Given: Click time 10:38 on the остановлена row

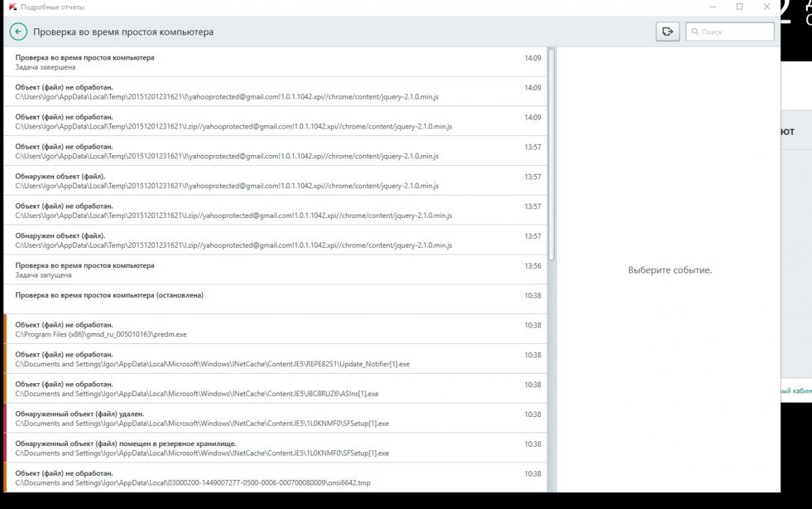Looking at the screenshot, I should pyautogui.click(x=533, y=296).
